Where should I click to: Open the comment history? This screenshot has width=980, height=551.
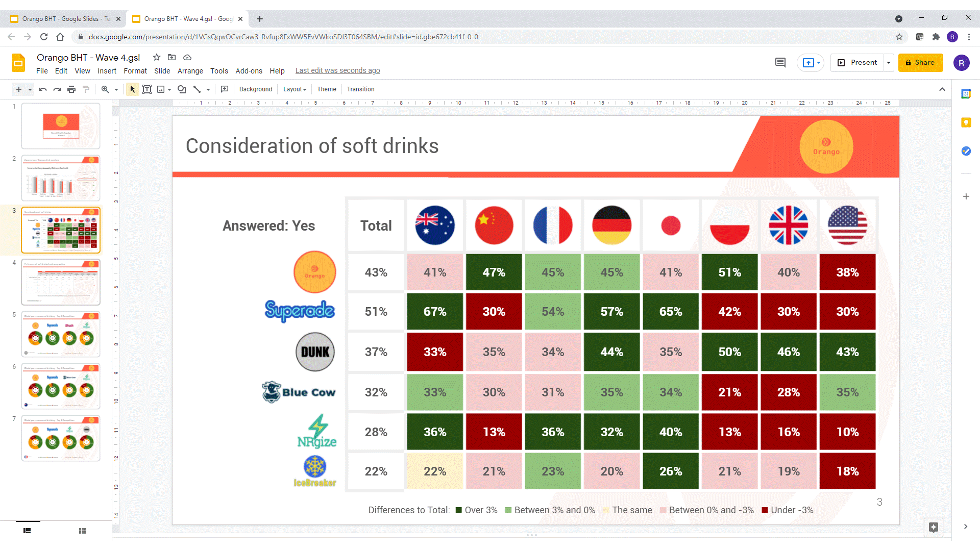pos(780,63)
